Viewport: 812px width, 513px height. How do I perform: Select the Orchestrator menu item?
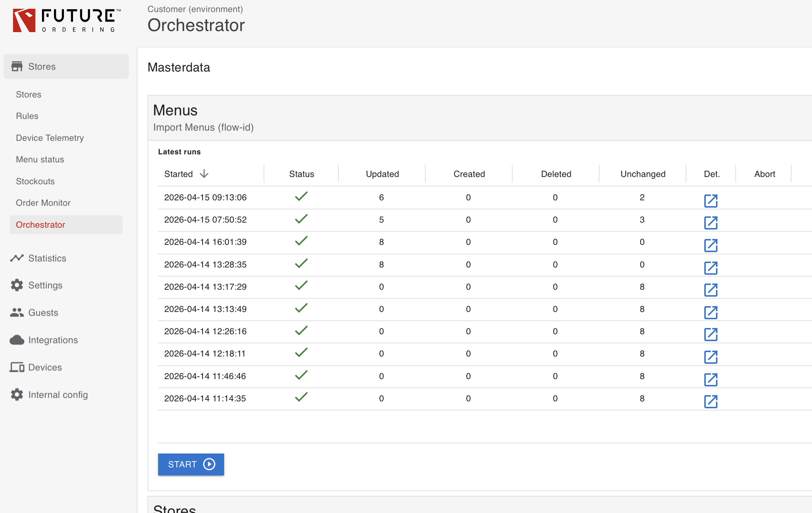[66, 225]
